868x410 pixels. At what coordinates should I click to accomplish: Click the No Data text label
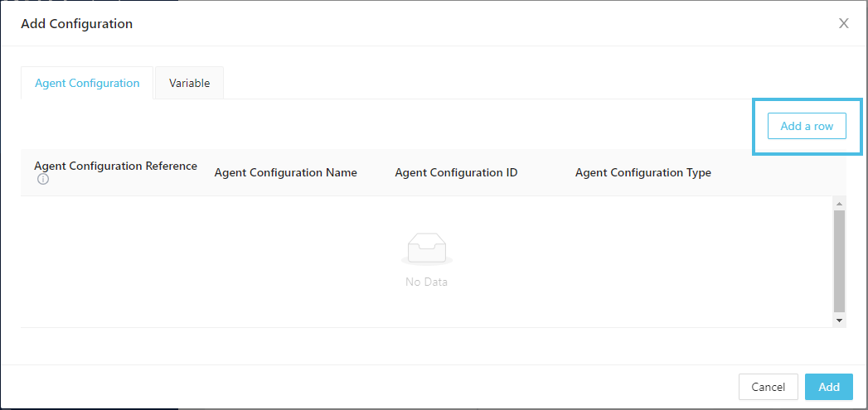(x=426, y=282)
